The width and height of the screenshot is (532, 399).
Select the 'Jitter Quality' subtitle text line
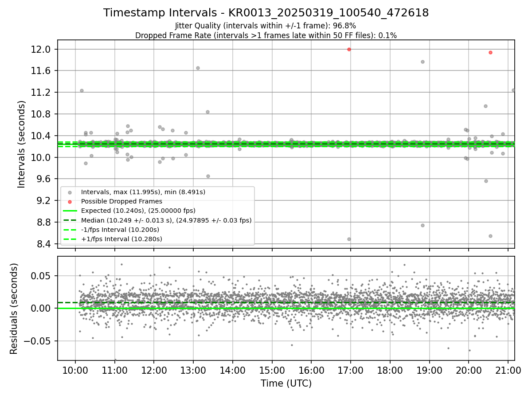click(266, 26)
